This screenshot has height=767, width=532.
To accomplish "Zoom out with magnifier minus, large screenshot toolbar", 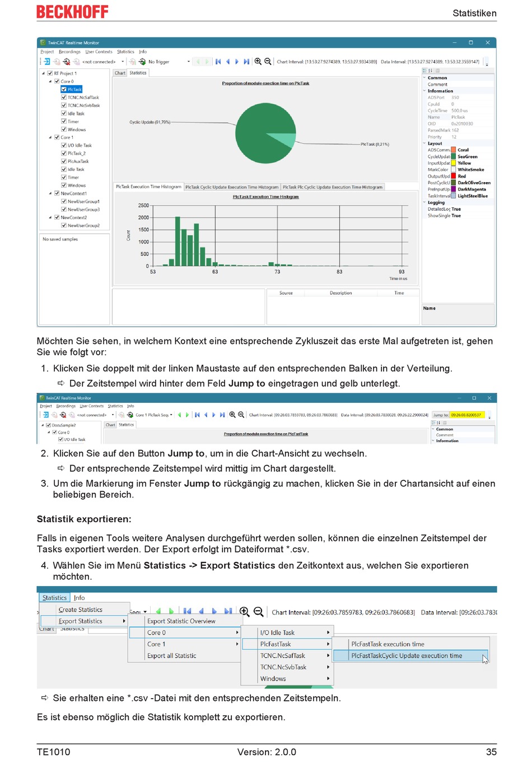I will [268, 62].
